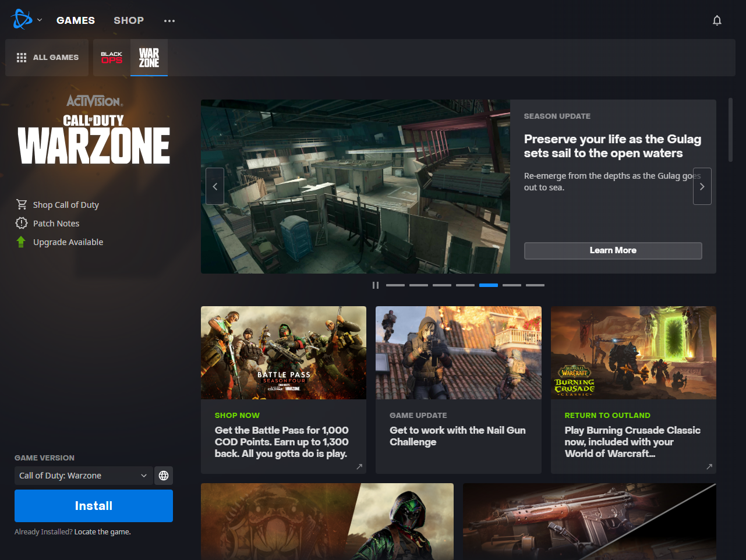Viewport: 746px width, 560px height.
Task: Jump to the last carousel slide indicator
Action: pos(535,285)
